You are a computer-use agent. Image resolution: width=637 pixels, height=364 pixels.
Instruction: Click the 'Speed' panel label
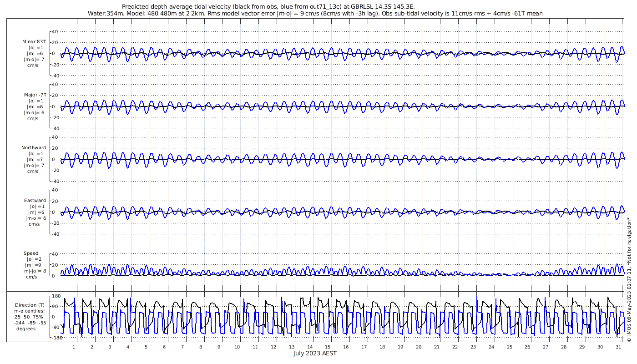31,253
